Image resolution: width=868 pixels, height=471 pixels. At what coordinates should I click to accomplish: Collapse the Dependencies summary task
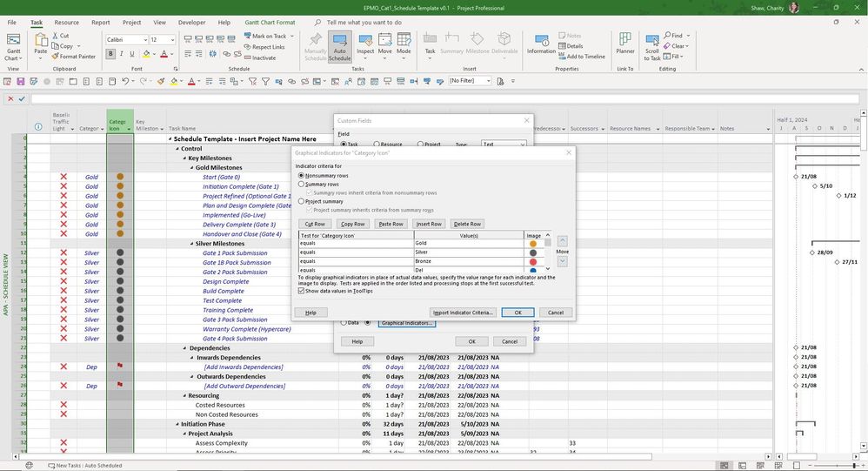[x=185, y=348]
